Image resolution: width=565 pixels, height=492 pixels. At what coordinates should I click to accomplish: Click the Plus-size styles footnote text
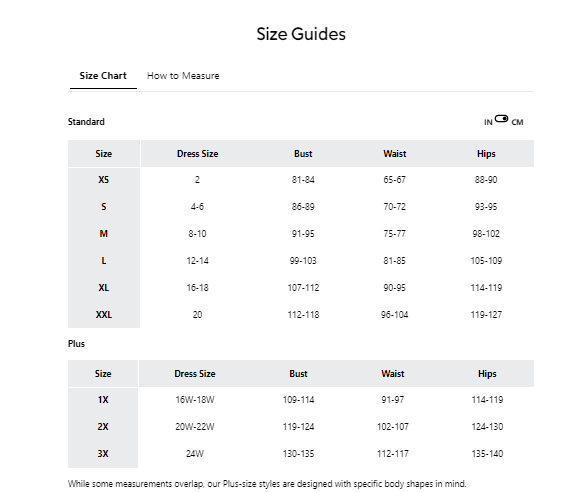(x=267, y=484)
